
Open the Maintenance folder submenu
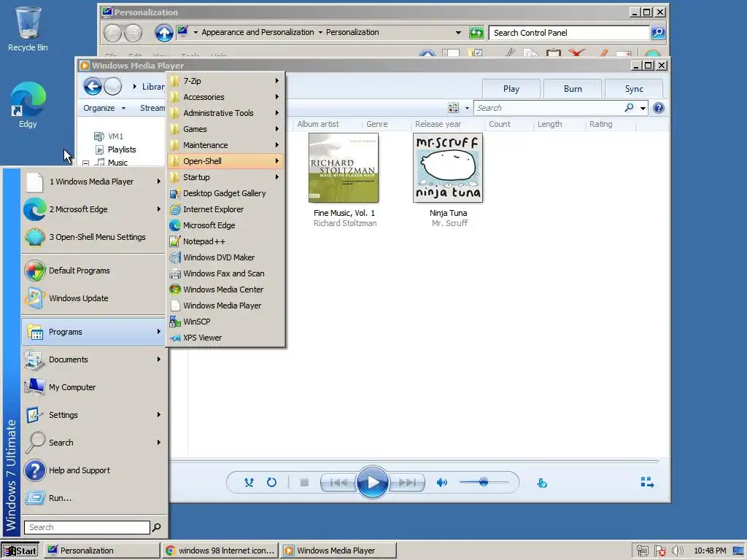[x=226, y=145]
